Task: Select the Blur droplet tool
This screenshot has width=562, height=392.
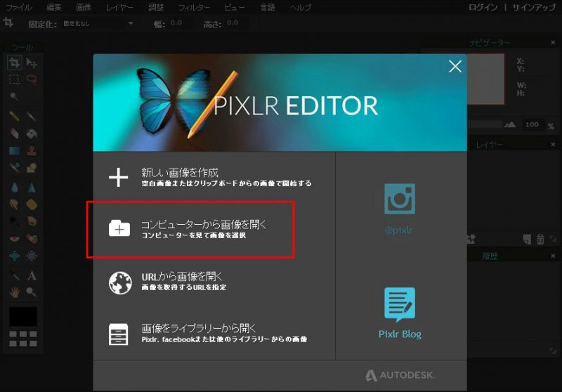Action: click(14, 187)
